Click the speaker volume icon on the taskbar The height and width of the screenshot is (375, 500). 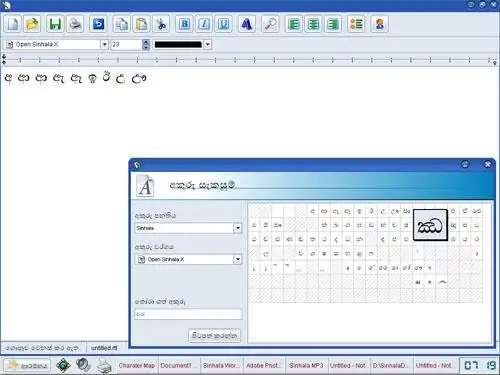(83, 365)
